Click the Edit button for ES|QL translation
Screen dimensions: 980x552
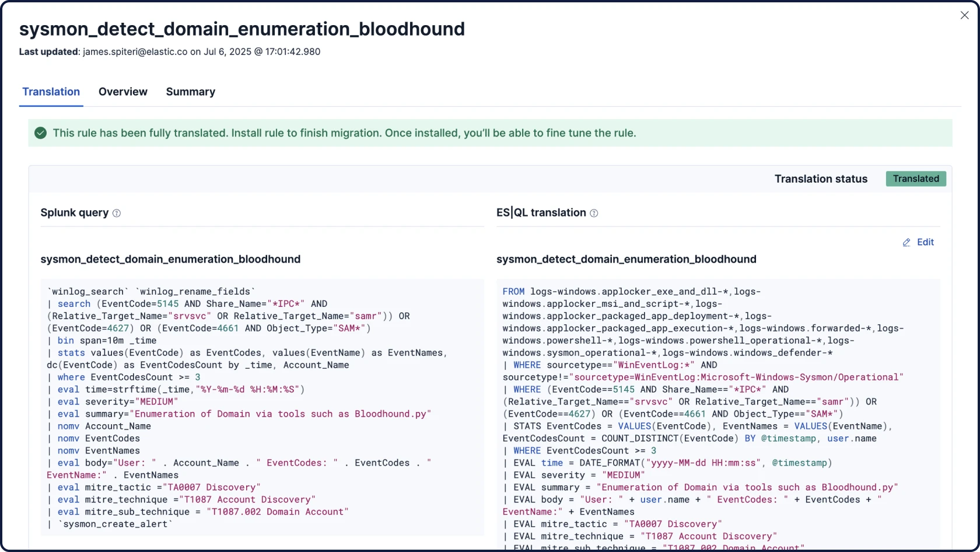click(x=918, y=242)
